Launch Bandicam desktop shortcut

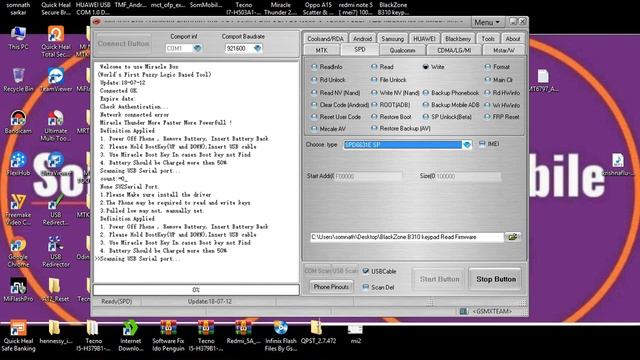[18, 122]
